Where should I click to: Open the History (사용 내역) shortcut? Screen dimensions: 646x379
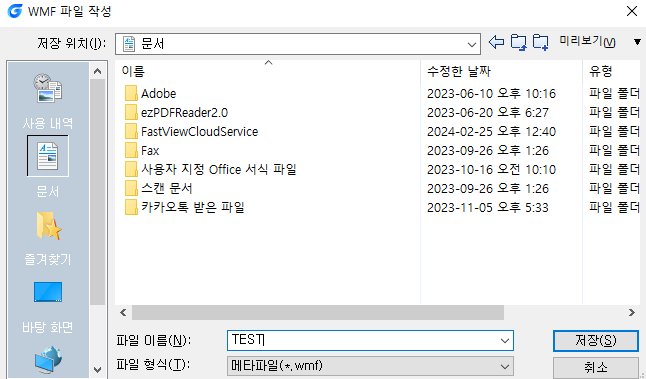pos(48,101)
